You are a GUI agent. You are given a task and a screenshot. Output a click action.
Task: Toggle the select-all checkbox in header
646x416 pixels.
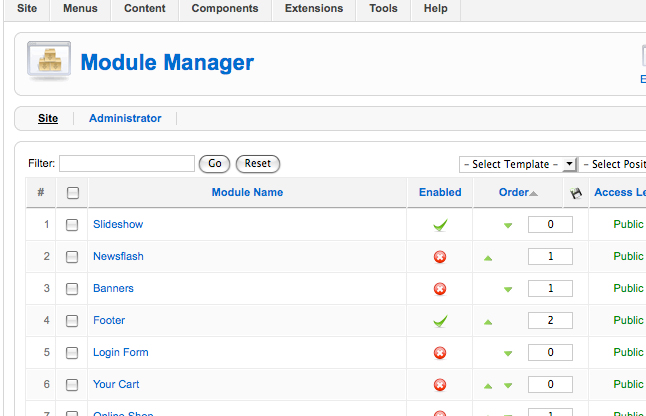coord(72,193)
